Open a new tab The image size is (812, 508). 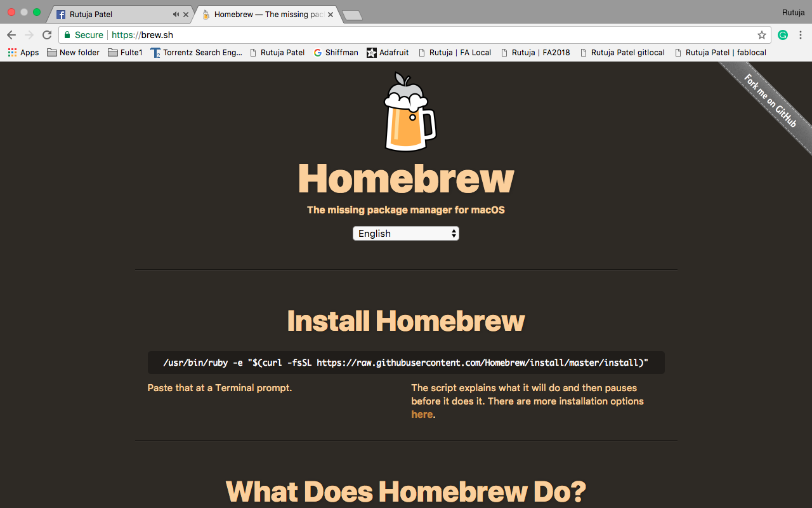coord(352,15)
